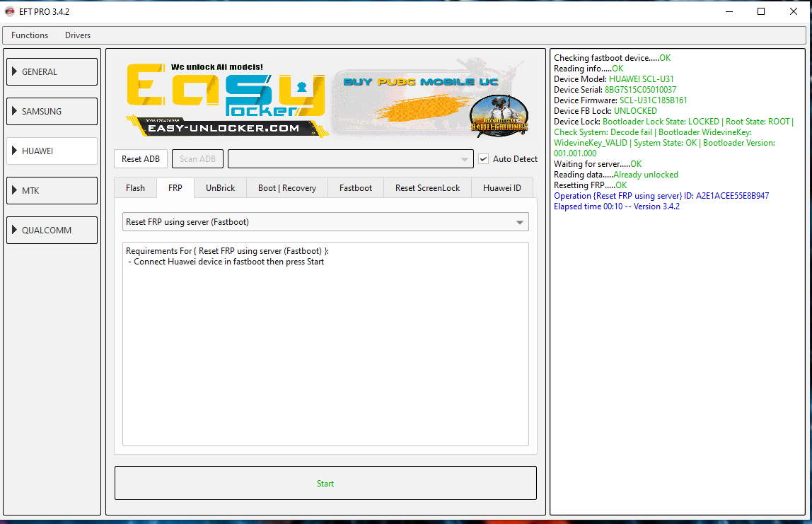Image resolution: width=812 pixels, height=524 pixels.
Task: Open the Drivers menu
Action: 78,35
